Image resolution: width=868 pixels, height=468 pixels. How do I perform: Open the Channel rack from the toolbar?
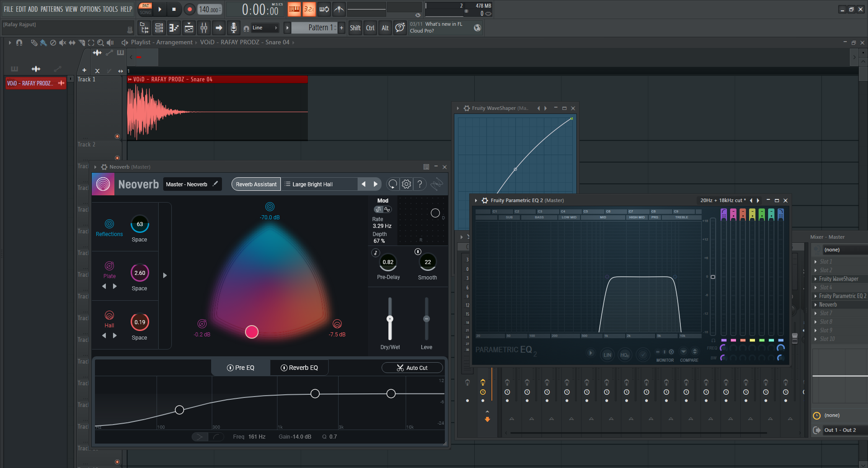pos(159,28)
